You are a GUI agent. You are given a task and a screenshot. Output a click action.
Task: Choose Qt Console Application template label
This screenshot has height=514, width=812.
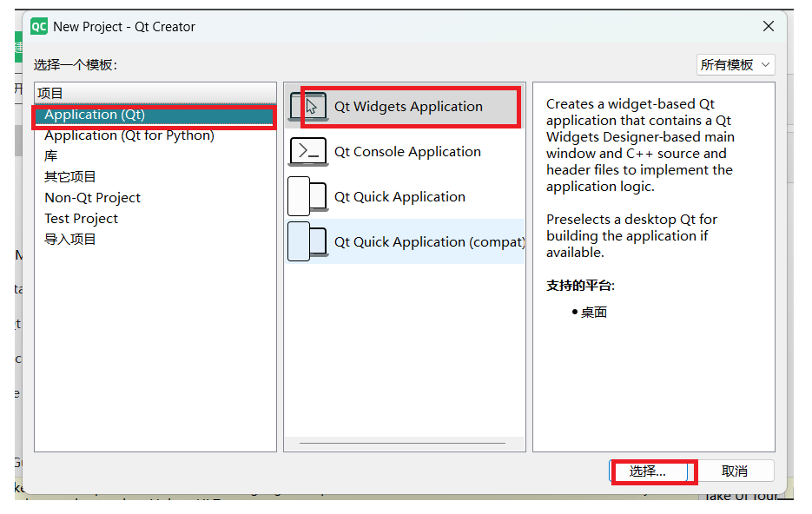pos(407,152)
